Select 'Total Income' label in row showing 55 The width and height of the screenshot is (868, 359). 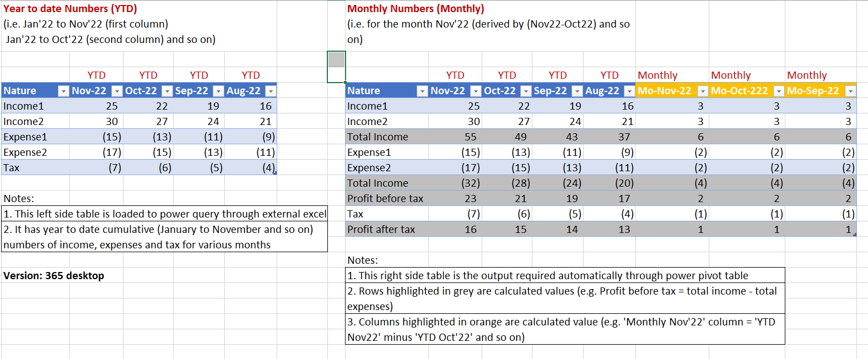[x=378, y=137]
